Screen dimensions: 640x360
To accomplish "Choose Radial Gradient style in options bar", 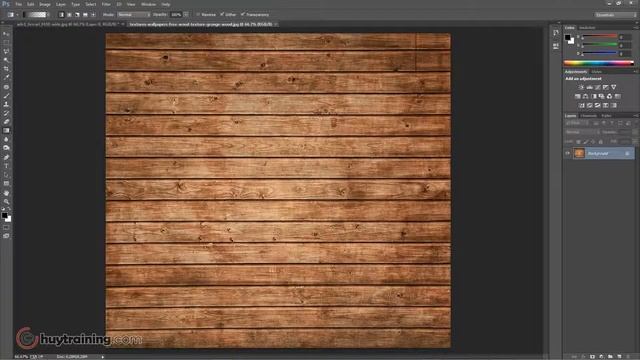I will tap(69, 15).
